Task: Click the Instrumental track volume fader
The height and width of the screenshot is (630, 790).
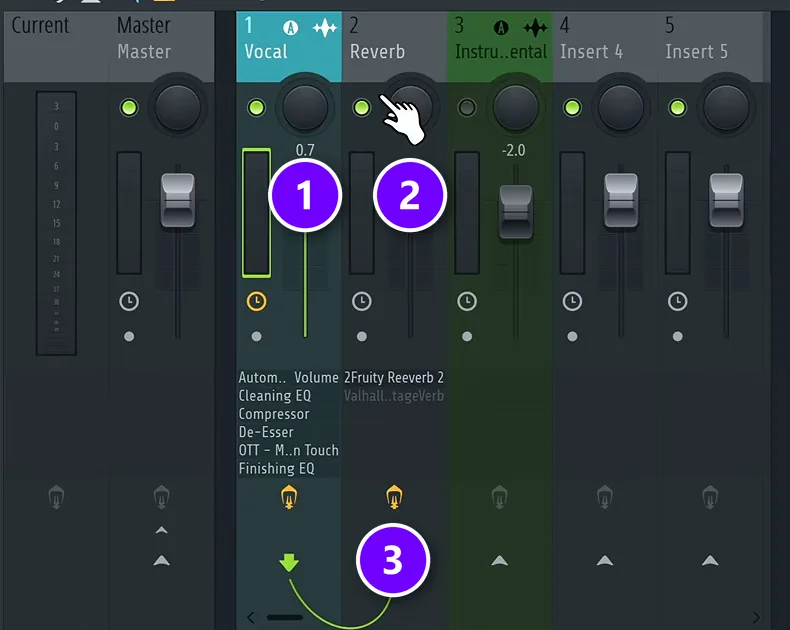Action: click(x=516, y=212)
